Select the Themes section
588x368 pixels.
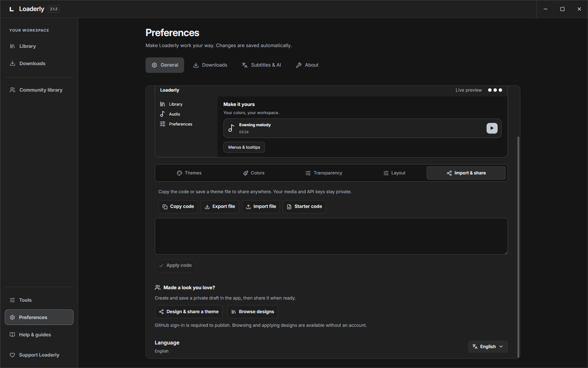pos(189,173)
